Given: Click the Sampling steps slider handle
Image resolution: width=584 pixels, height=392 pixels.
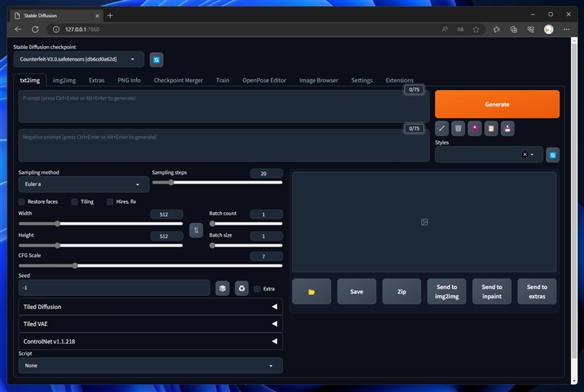Looking at the screenshot, I should [171, 182].
